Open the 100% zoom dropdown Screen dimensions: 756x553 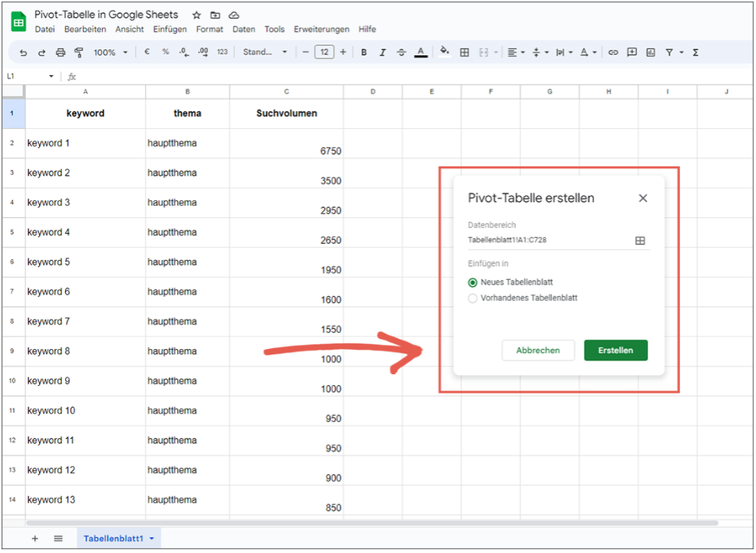pos(110,53)
